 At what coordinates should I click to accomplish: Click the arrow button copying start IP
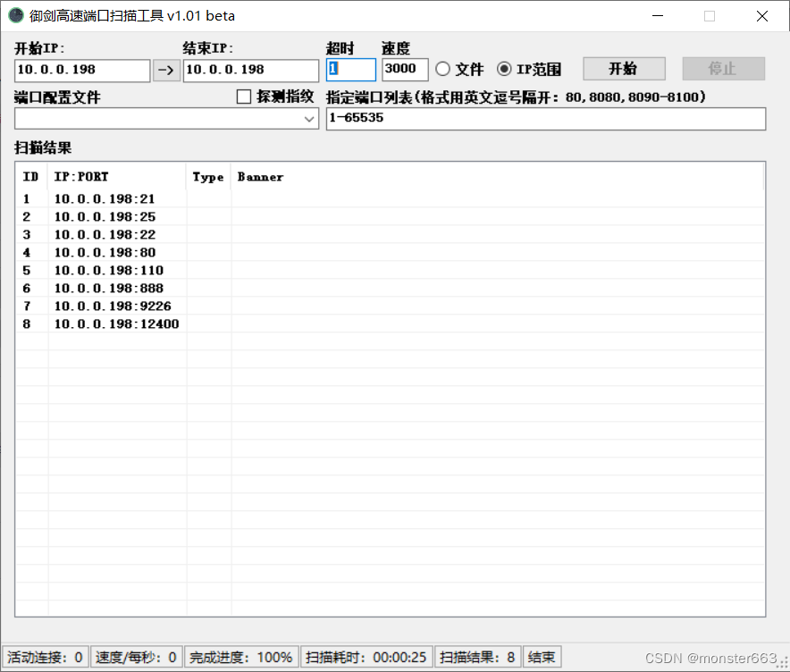coord(166,70)
